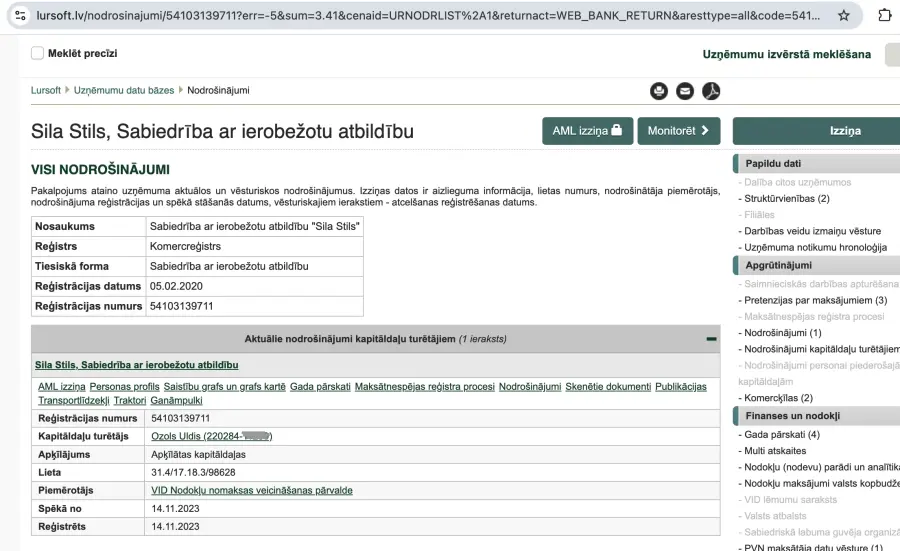Select Nodokļu (nodevu) parādi sidebar item
The height and width of the screenshot is (551, 900).
pyautogui.click(x=821, y=467)
